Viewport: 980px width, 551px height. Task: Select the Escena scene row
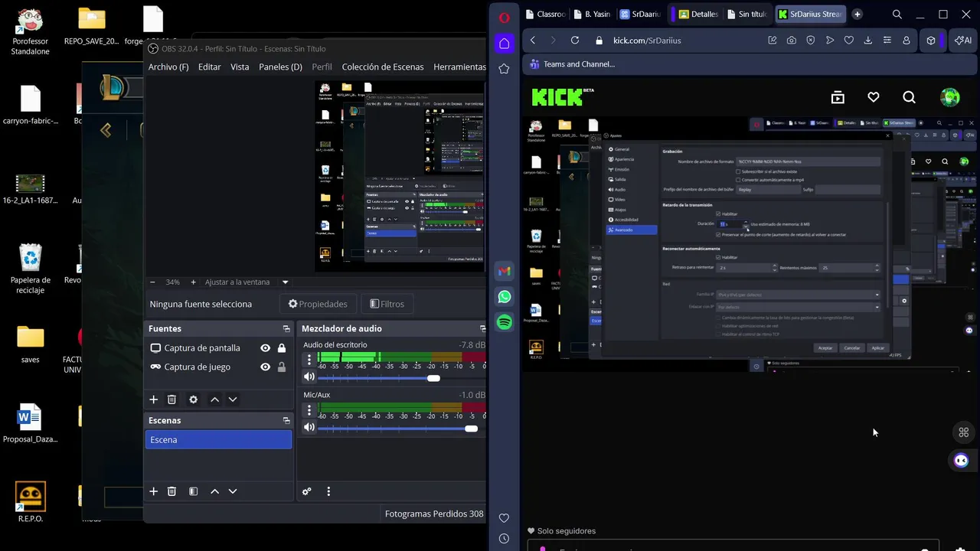[218, 439]
